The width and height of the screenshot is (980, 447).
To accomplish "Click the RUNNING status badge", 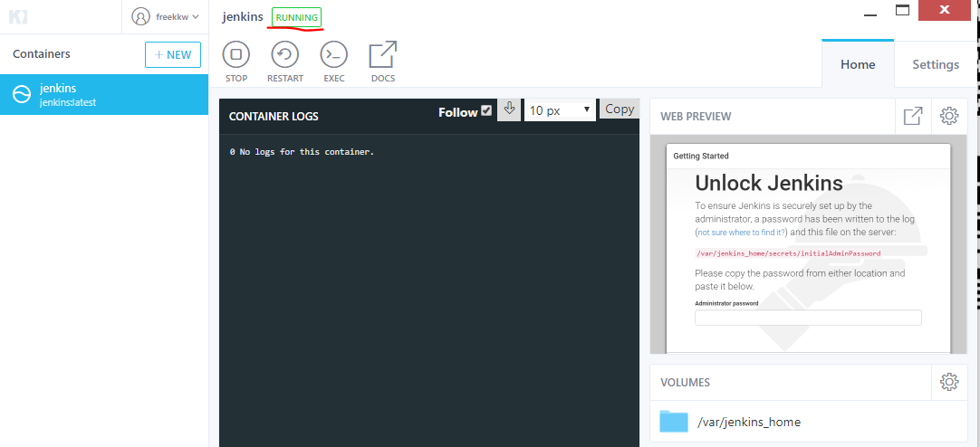I will click(x=296, y=17).
